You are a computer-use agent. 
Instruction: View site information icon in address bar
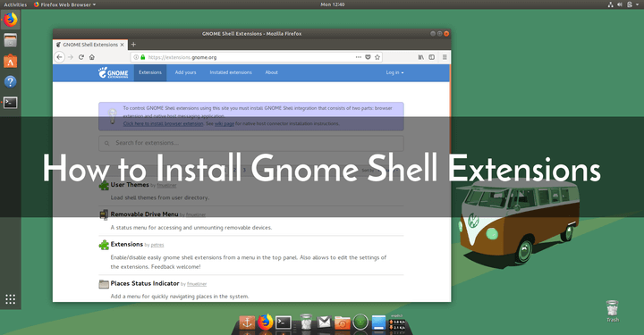[136, 57]
